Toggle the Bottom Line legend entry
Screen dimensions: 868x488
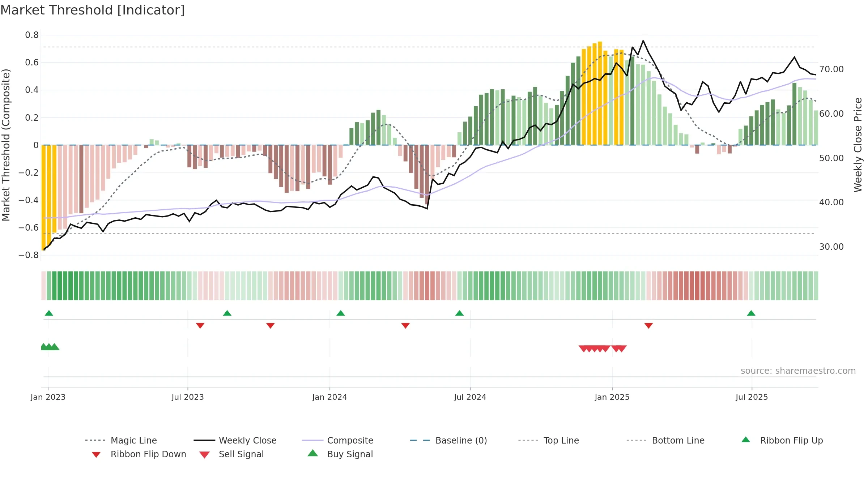(x=665, y=440)
